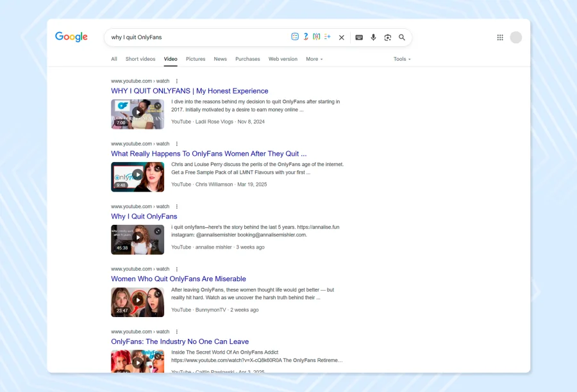Click the magnifying glass search button
The width and height of the screenshot is (577, 392).
tap(402, 37)
